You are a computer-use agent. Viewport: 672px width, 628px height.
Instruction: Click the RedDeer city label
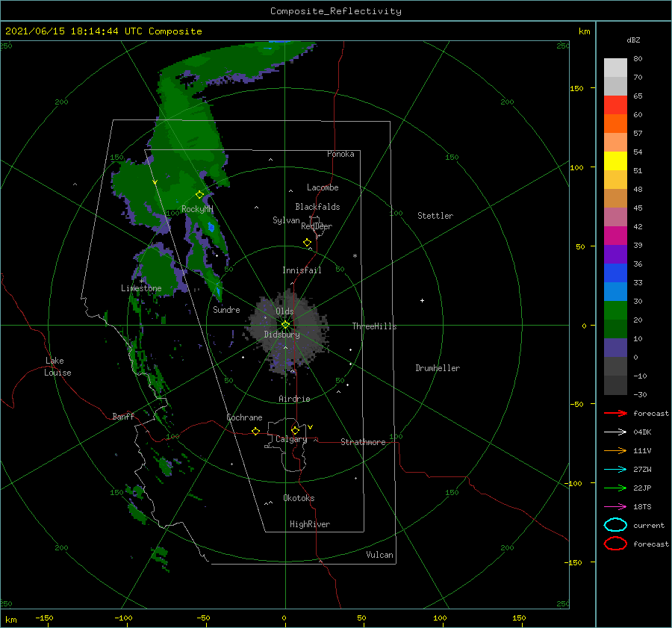click(317, 226)
